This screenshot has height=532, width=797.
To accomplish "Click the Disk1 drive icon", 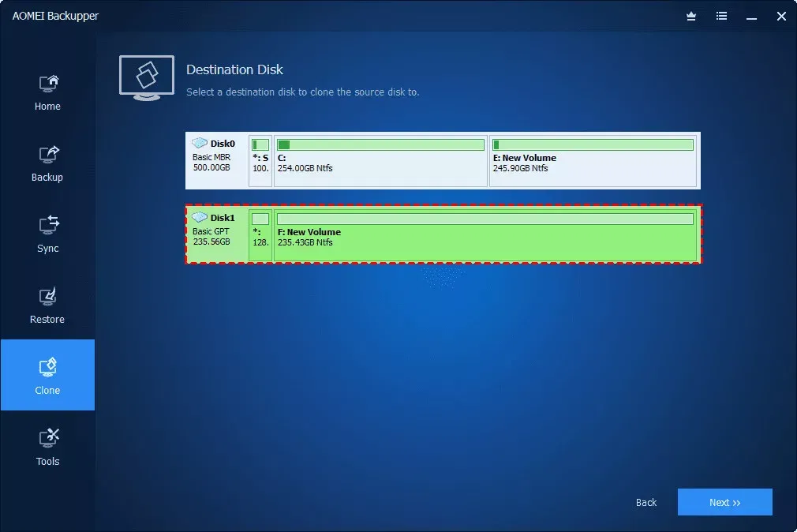I will pyautogui.click(x=199, y=217).
